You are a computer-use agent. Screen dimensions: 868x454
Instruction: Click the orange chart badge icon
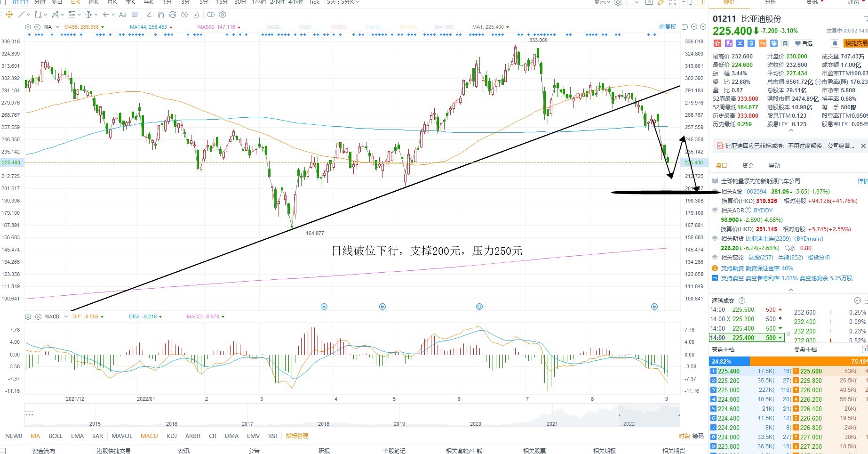coord(763,43)
